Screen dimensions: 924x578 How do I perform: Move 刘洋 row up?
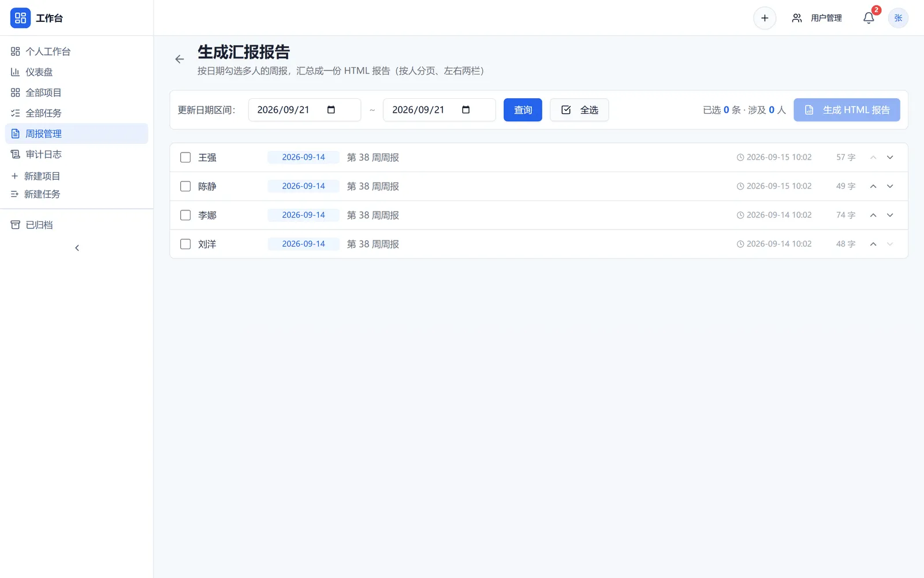click(x=873, y=244)
